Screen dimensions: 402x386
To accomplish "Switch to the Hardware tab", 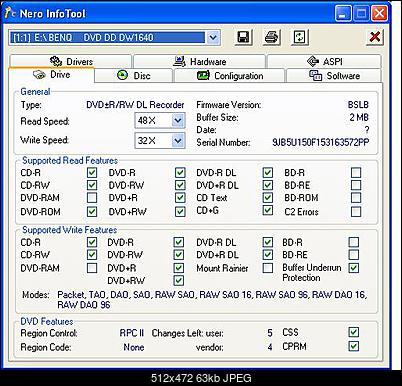I will point(199,61).
